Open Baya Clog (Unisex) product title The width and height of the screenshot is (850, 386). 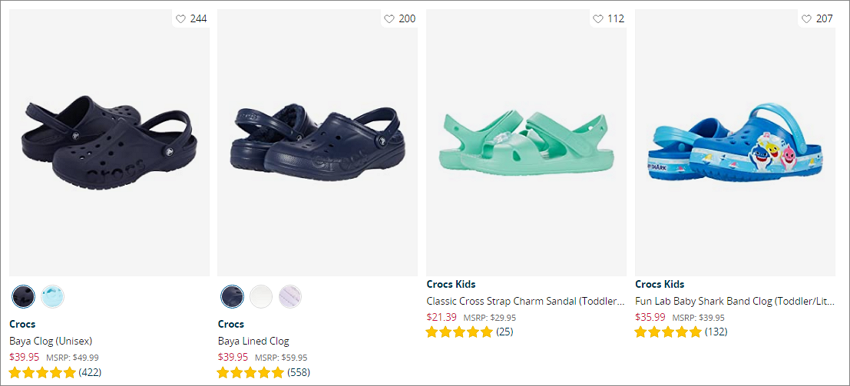coord(51,341)
